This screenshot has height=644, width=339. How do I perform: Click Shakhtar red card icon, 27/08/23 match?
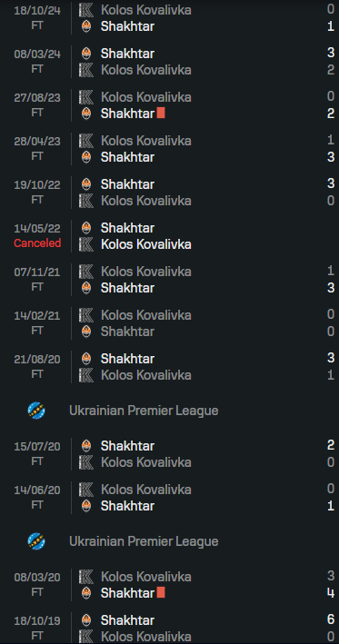161,113
